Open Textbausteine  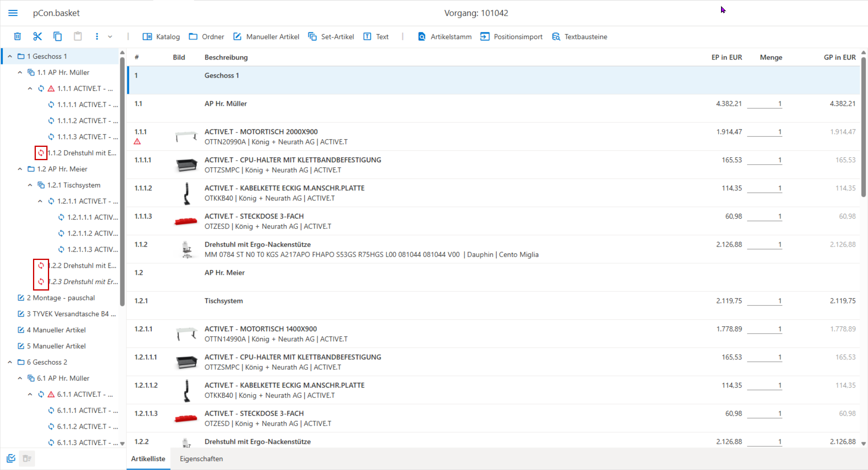click(x=579, y=37)
